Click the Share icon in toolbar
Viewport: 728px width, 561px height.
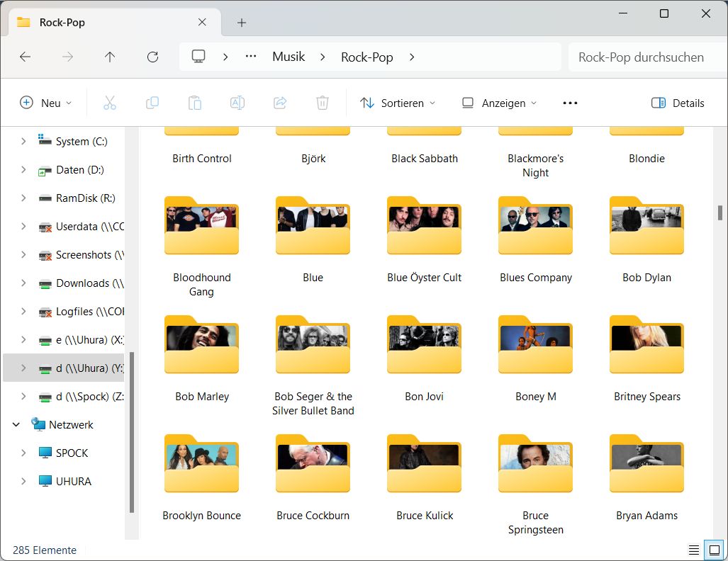point(280,103)
